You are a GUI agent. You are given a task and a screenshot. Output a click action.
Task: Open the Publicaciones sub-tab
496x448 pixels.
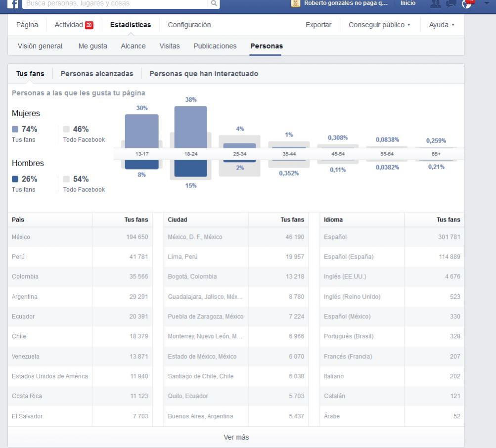[x=215, y=46]
